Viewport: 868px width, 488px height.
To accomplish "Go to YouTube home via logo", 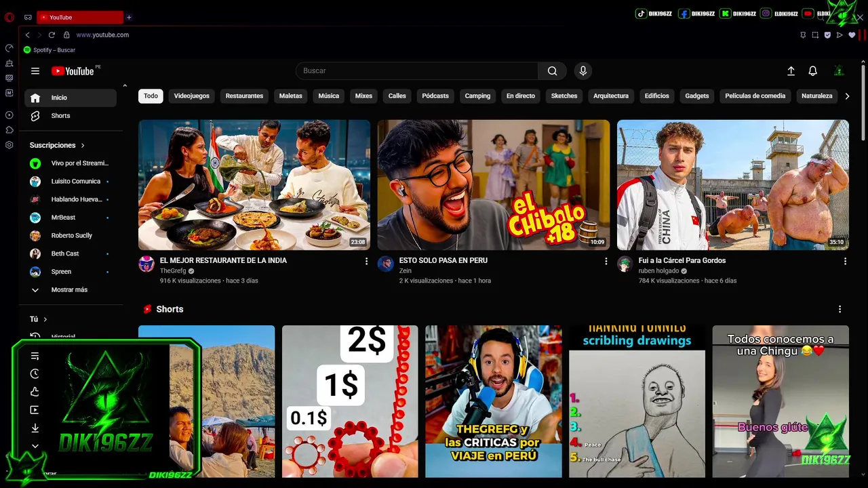I will pos(73,70).
